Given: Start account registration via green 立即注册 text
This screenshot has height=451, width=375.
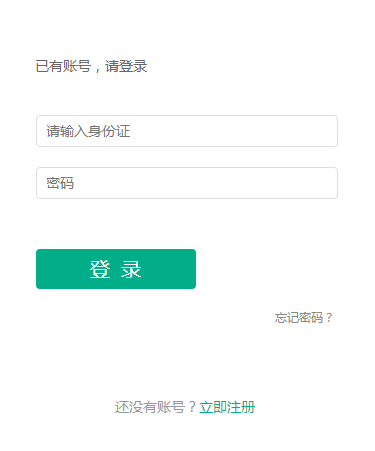Looking at the screenshot, I should (x=227, y=407).
